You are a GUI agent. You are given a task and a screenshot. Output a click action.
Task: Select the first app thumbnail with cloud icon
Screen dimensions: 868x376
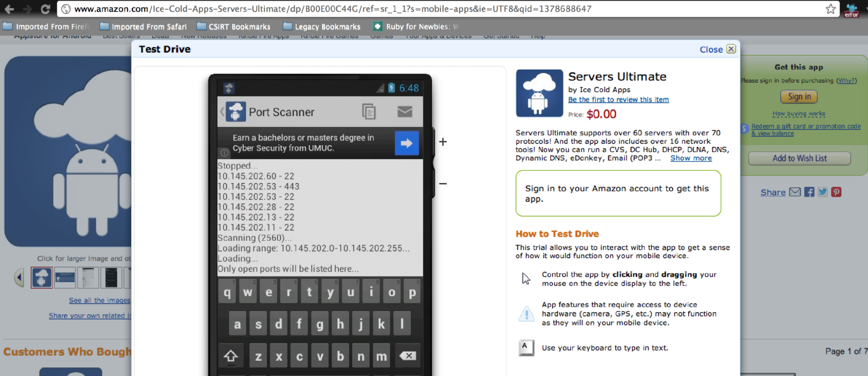click(42, 277)
